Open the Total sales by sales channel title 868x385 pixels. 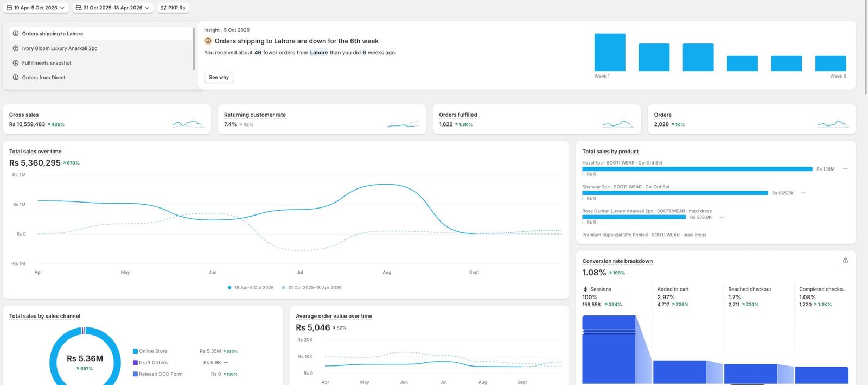pos(44,316)
